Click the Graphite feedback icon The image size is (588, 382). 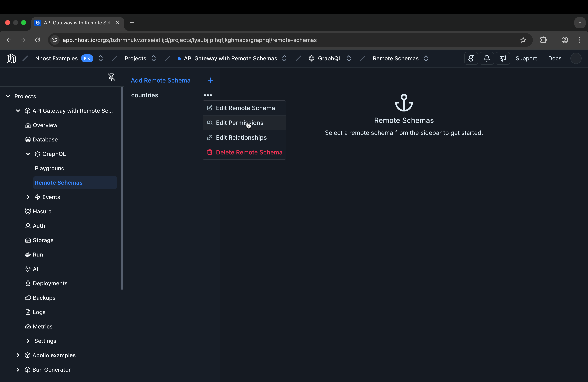[x=471, y=58]
